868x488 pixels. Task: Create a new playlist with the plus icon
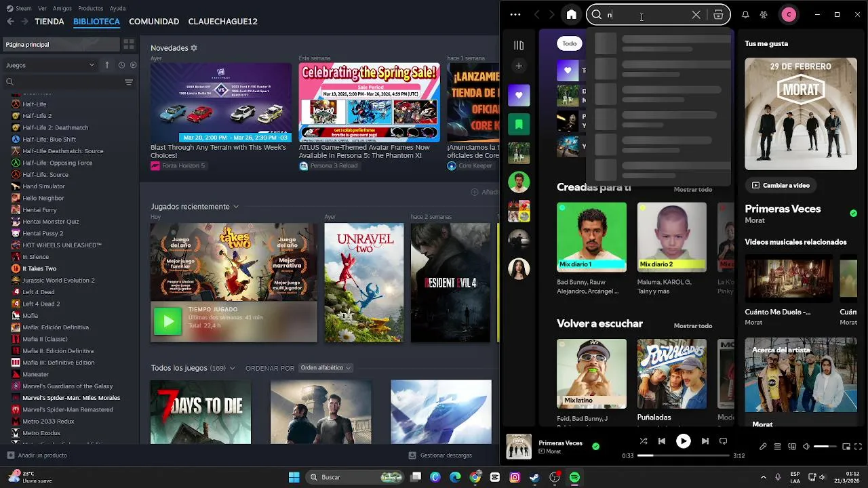[519, 66]
